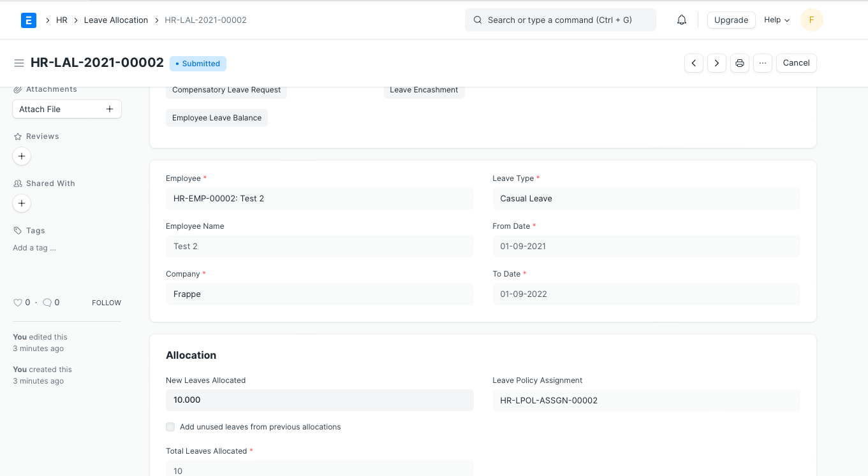Open the user avatar menu
868x476 pixels.
coord(811,20)
